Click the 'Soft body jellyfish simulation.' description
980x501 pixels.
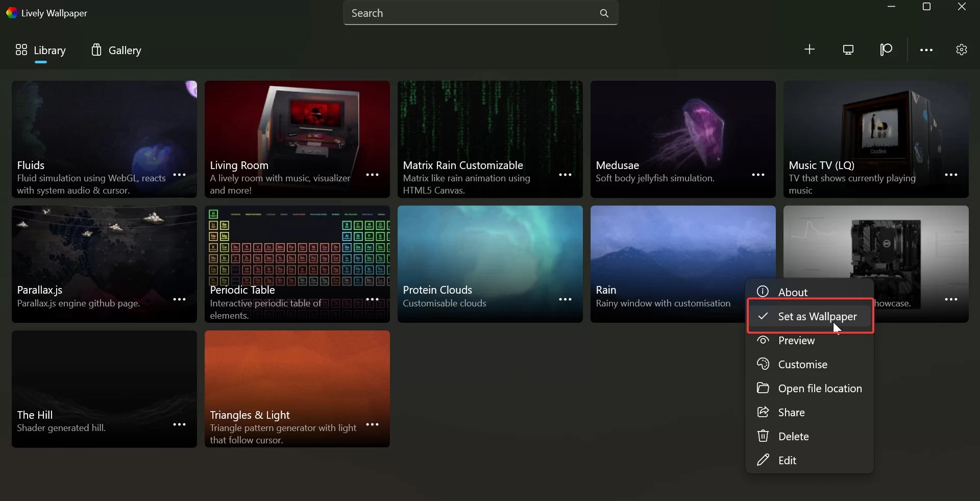click(655, 178)
